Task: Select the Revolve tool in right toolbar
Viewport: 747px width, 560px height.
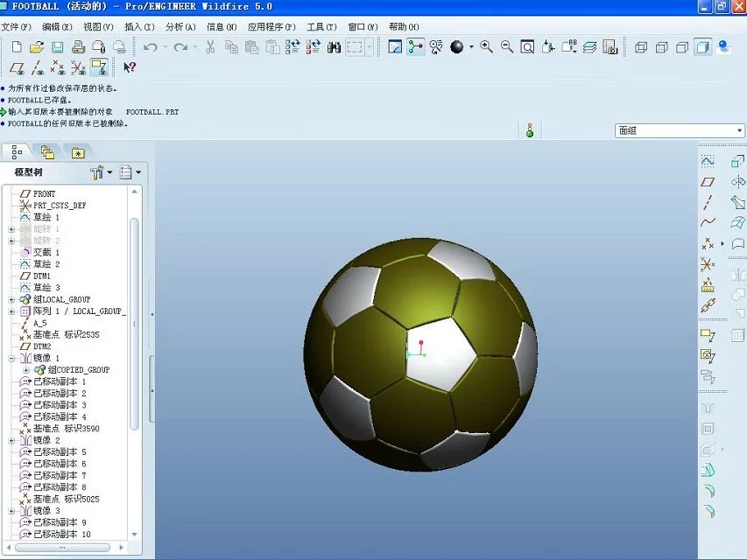Action: [x=737, y=182]
